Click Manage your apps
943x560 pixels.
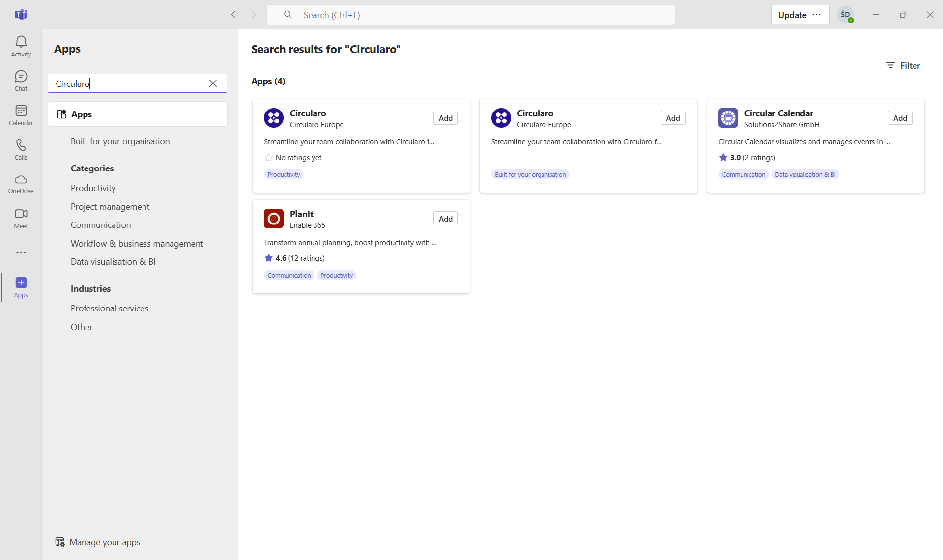[x=105, y=542]
